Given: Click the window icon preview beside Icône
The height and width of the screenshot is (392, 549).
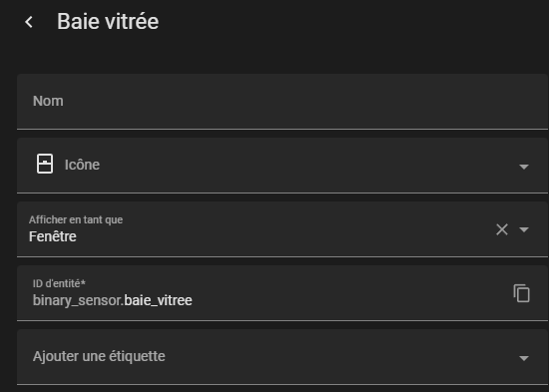Looking at the screenshot, I should 45,164.
